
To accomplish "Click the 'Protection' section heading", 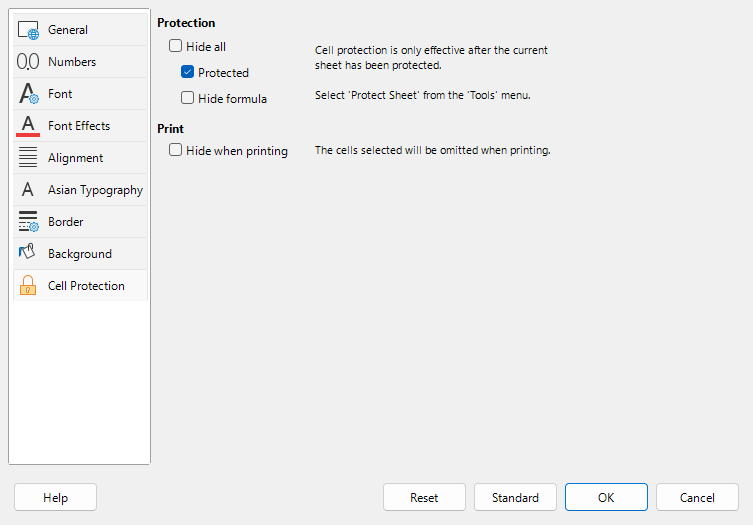I will [186, 23].
